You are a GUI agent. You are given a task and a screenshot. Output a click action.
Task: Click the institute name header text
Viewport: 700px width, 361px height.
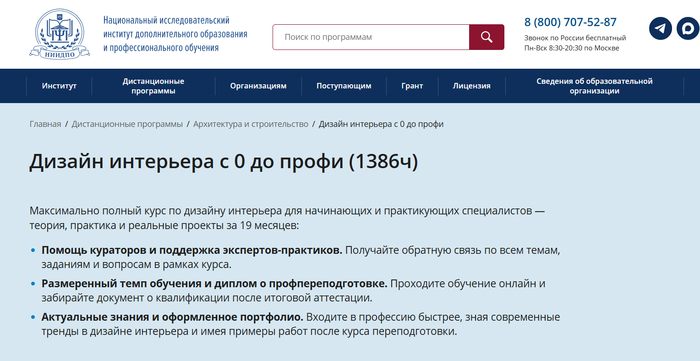(x=175, y=34)
